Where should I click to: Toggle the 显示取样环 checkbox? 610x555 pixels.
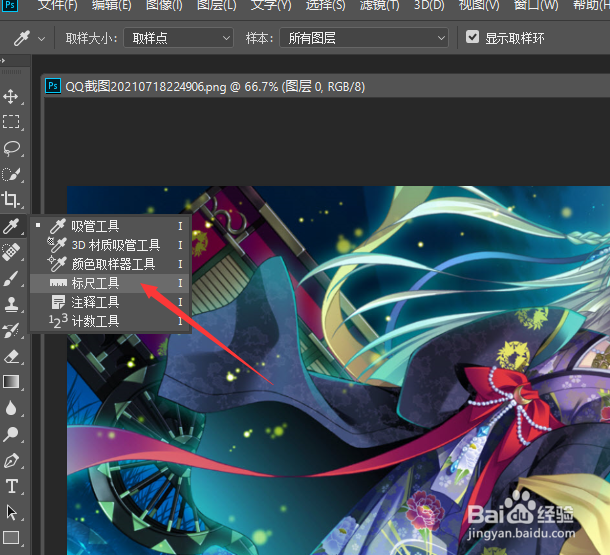point(472,37)
